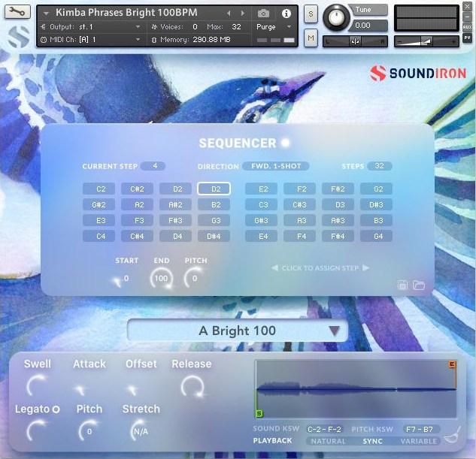Save sequencer preset with floppy icon

pos(402,285)
